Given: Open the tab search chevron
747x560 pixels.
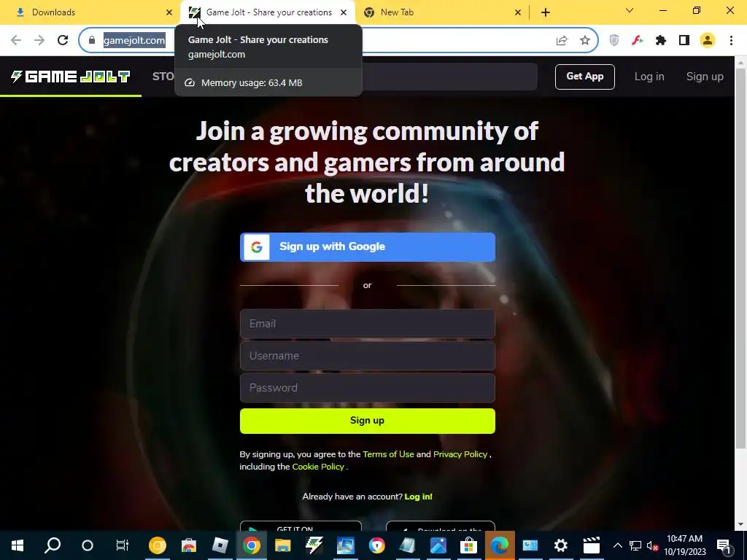Looking at the screenshot, I should pyautogui.click(x=630, y=10).
